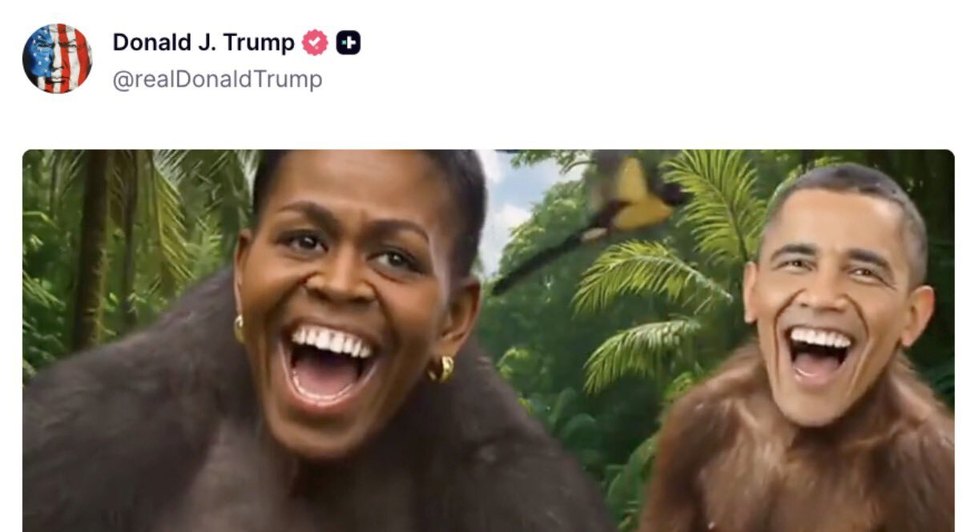The width and height of the screenshot is (966, 532).
Task: Select the word "Donald" in the display name
Action: point(152,42)
